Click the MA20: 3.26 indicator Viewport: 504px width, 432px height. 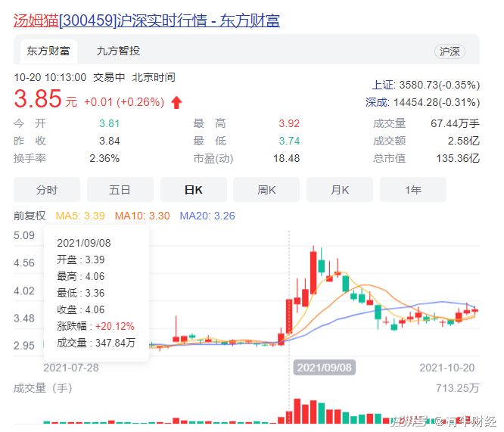tap(207, 216)
